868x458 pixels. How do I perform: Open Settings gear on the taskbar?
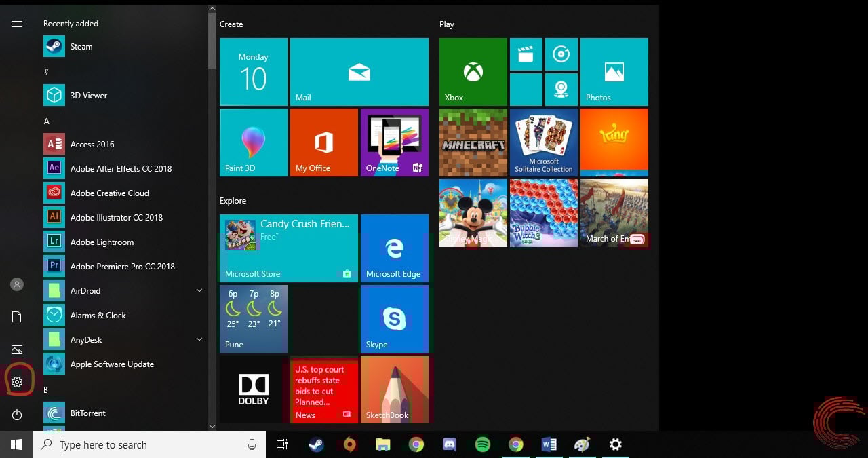616,444
